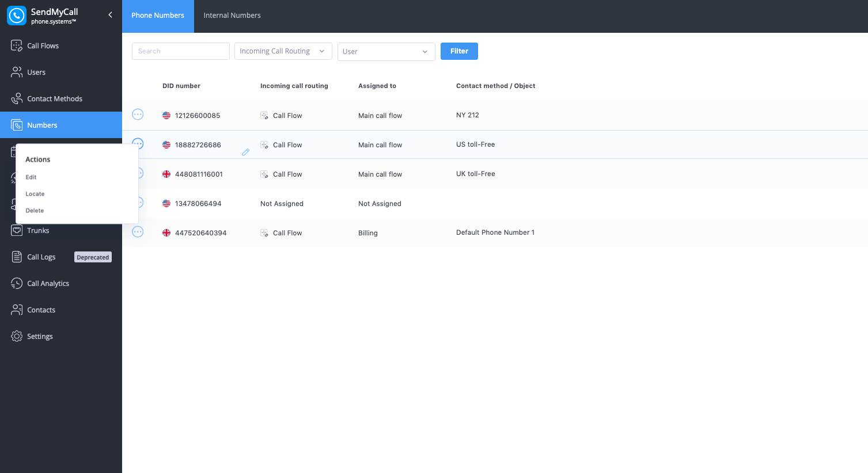The width and height of the screenshot is (868, 473).
Task: Open Call Logs in the sidebar
Action: click(61, 257)
